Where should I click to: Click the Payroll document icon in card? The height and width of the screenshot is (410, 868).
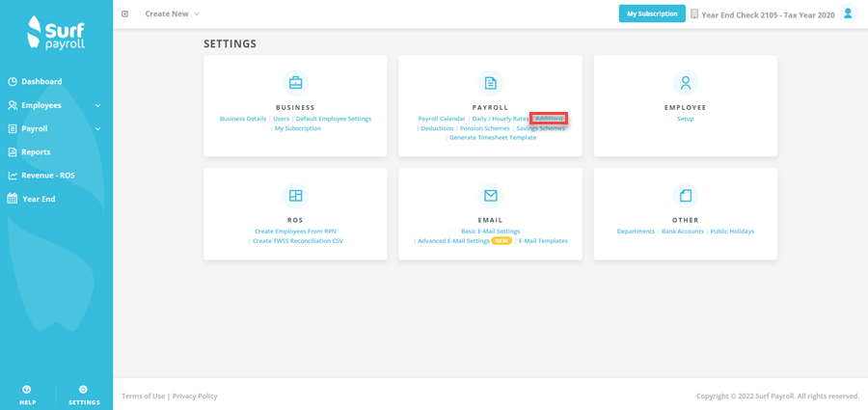coord(491,83)
